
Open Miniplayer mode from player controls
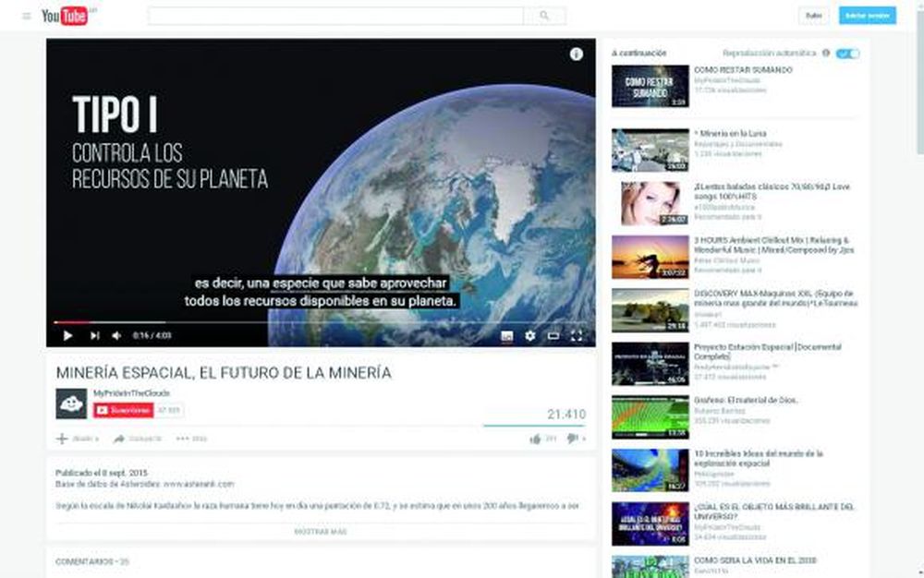[x=553, y=336]
